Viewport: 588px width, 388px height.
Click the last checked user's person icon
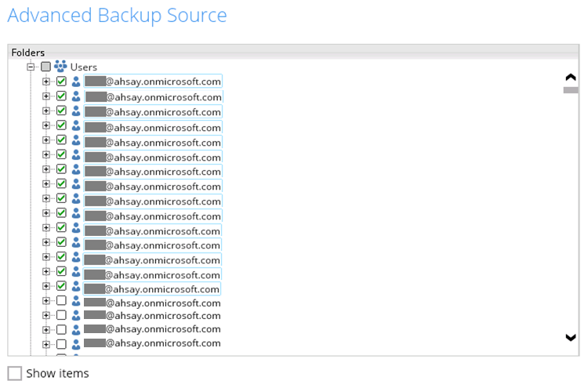point(76,287)
